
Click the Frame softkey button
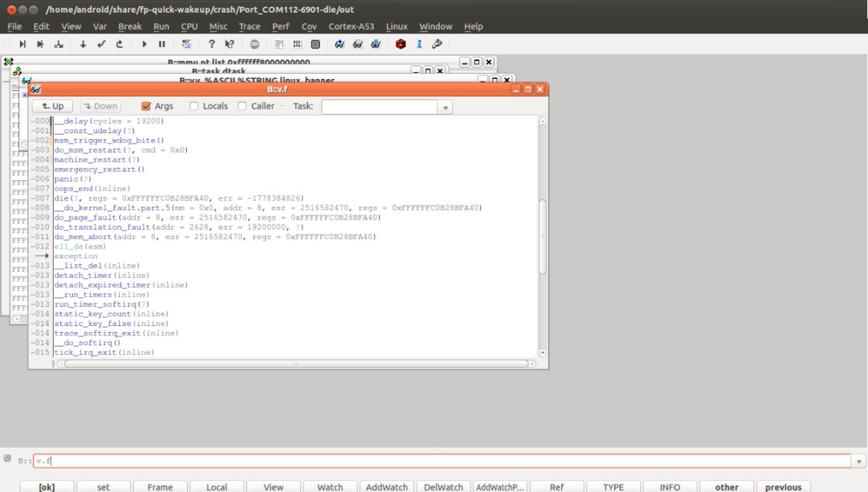click(x=160, y=487)
